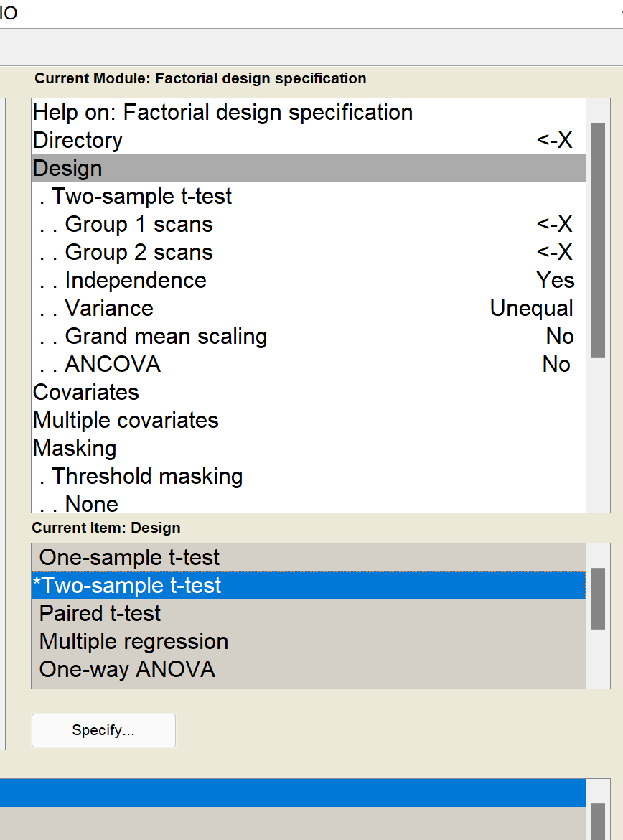
Task: Click the Two-sample t-test tree entry
Action: click(x=141, y=197)
